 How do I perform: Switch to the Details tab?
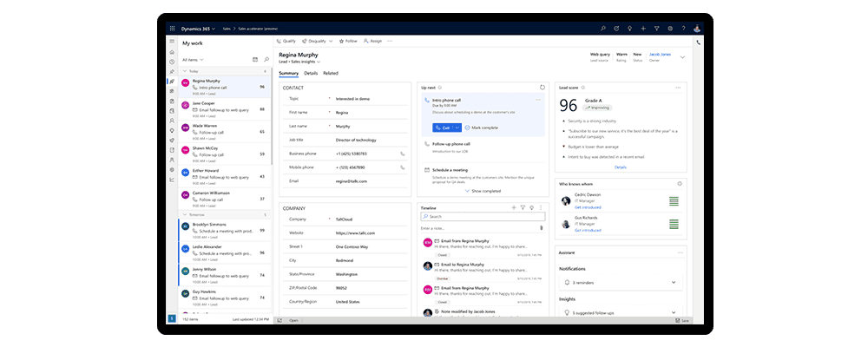(311, 73)
